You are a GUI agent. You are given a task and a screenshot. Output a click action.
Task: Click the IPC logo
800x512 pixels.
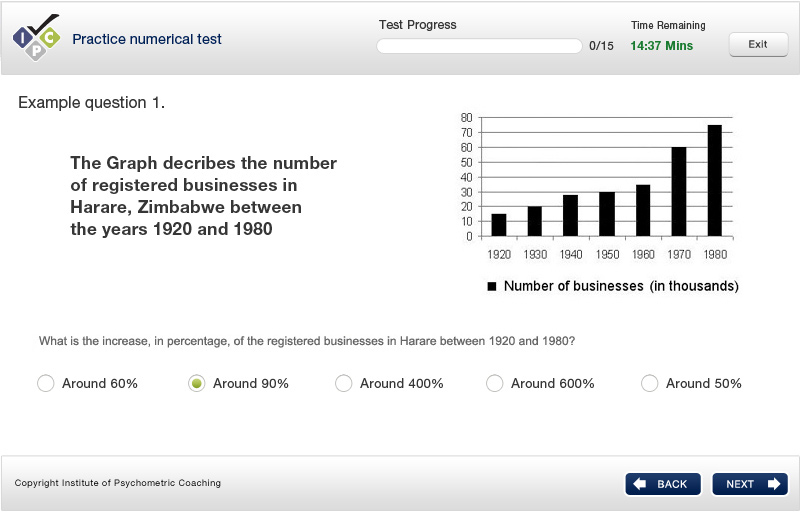[36, 38]
